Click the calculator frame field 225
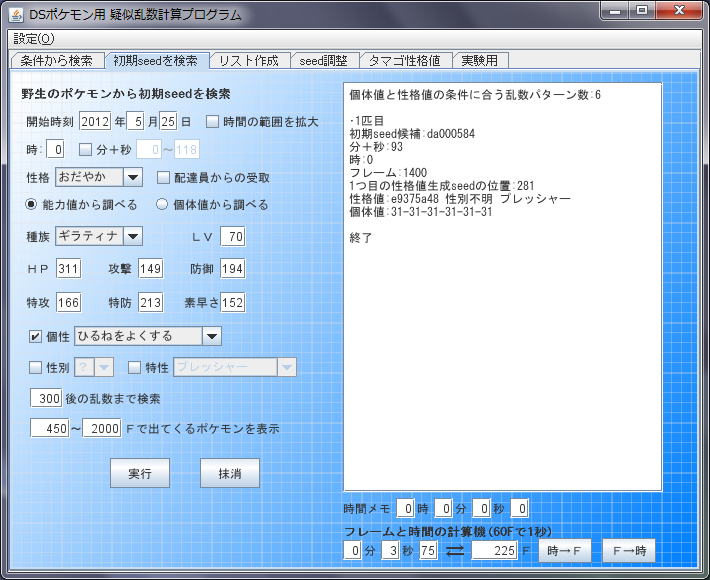 tap(494, 551)
